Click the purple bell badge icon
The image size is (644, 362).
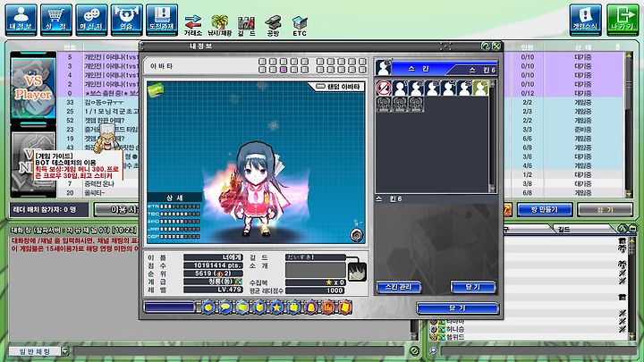[x=311, y=307]
